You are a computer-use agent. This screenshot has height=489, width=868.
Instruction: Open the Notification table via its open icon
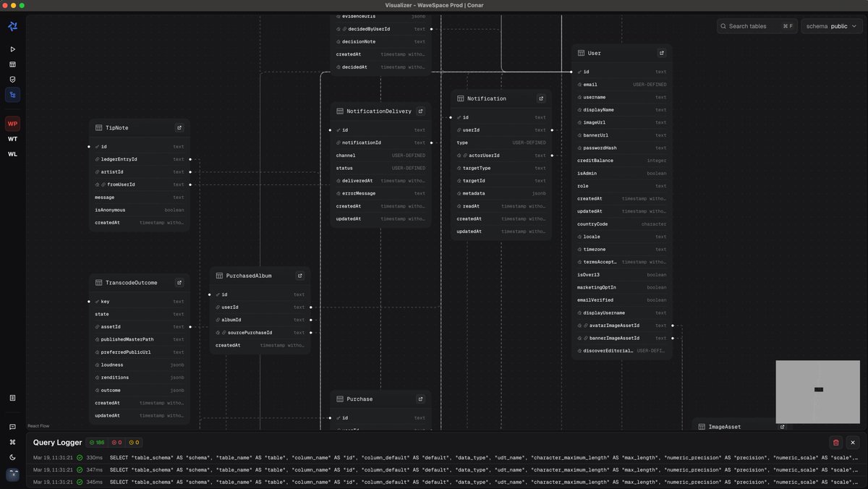[x=541, y=98]
